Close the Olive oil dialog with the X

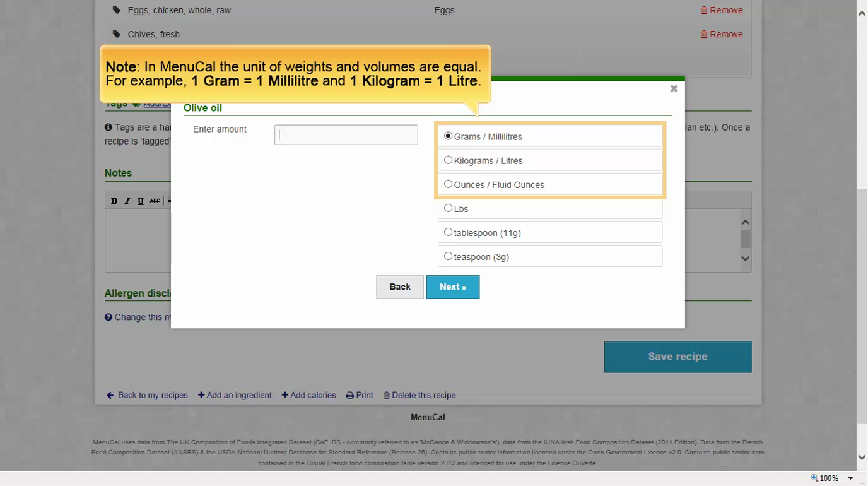pos(674,88)
